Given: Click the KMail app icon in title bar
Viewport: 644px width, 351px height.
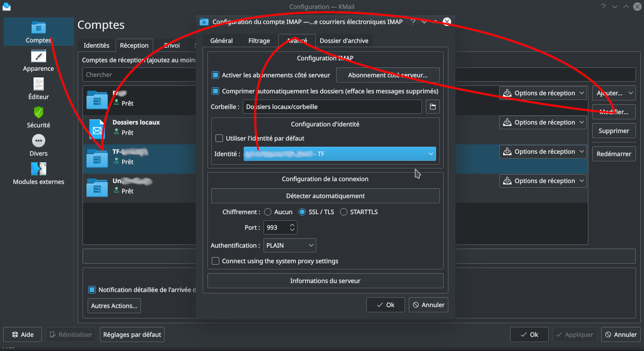Looking at the screenshot, I should click(7, 7).
